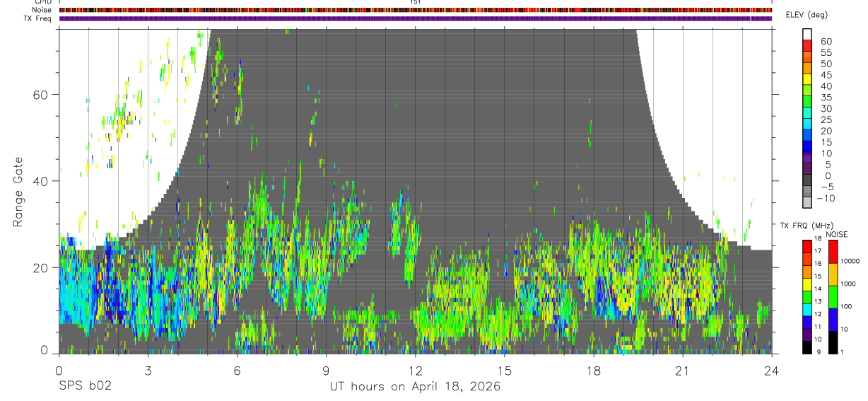This screenshot has height=401, width=868.
Task: Click the Noise row label at top left
Action: 42,10
